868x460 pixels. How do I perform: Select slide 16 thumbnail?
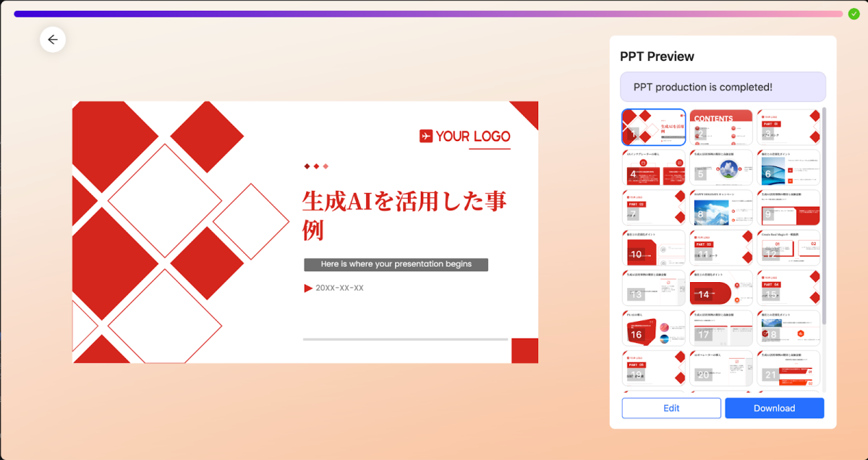[x=653, y=330]
